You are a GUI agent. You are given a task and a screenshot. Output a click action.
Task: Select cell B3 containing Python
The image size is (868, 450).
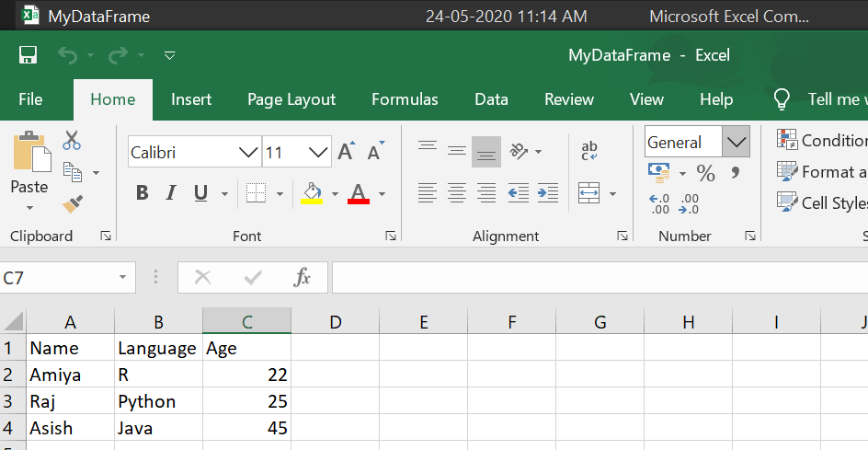[x=158, y=401]
